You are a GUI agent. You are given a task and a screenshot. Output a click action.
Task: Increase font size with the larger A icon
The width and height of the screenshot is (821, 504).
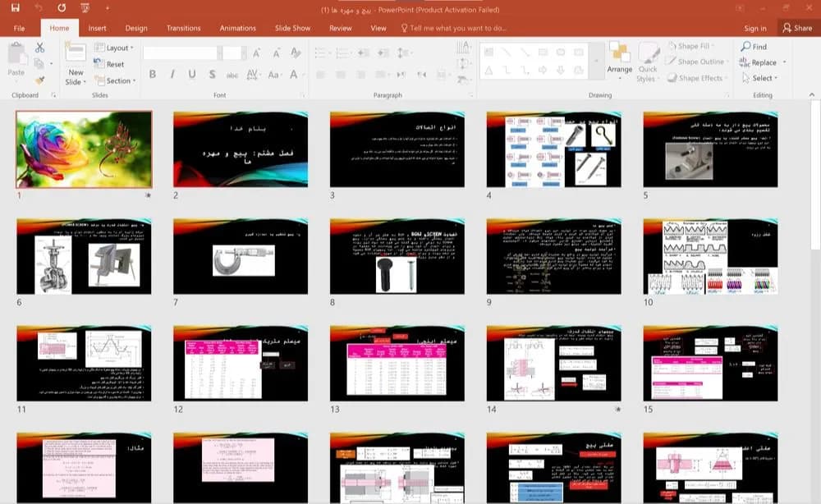pos(256,53)
